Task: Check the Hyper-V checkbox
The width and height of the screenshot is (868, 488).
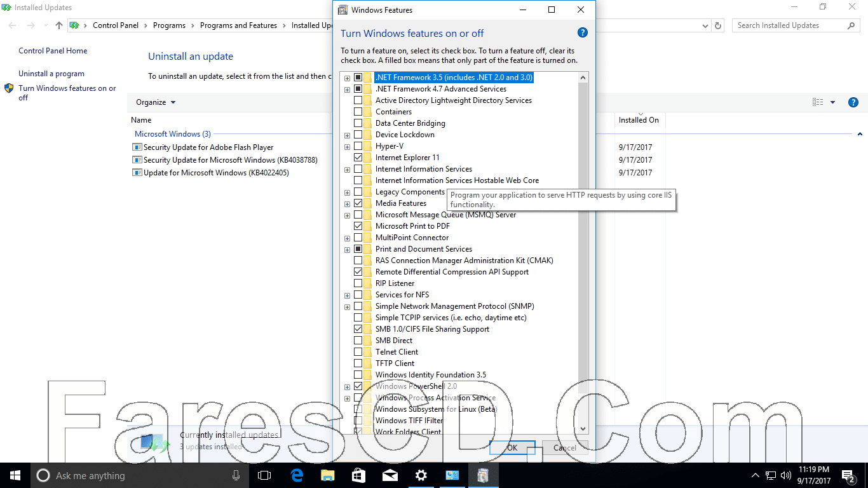Action: coord(358,146)
